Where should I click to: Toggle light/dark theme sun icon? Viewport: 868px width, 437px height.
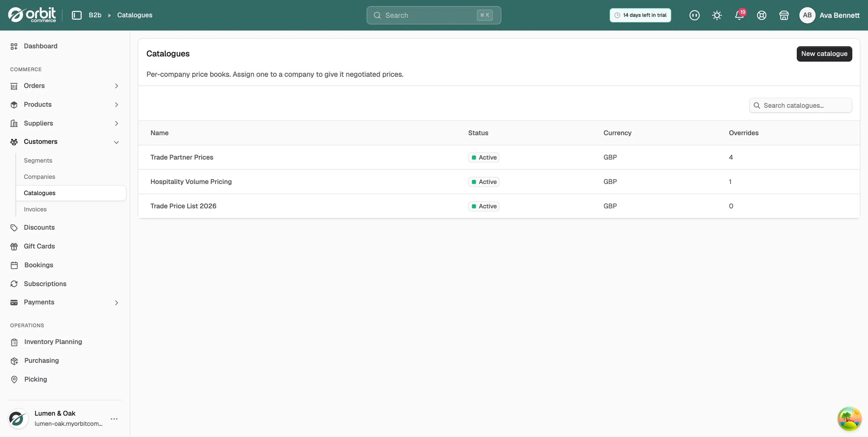pyautogui.click(x=717, y=15)
